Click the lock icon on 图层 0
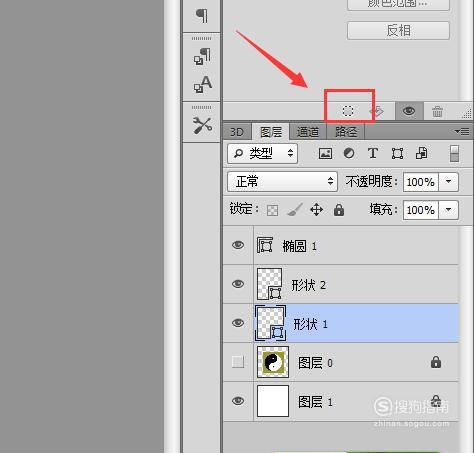The image size is (474, 453). (x=436, y=362)
